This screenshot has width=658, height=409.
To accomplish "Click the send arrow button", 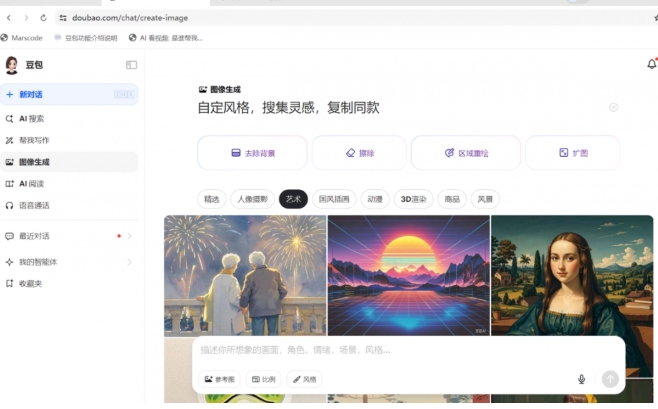I will (610, 379).
